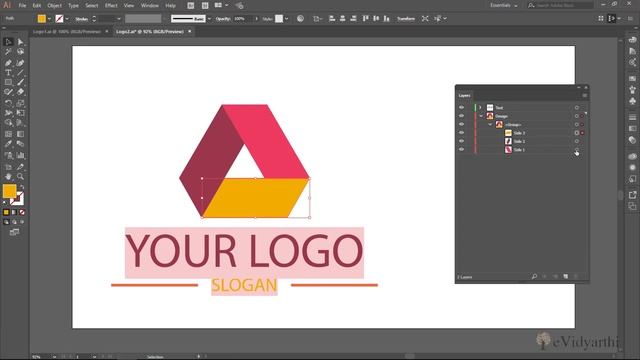Image resolution: width=640 pixels, height=360 pixels.
Task: Select the Selection tool
Action: pyautogui.click(x=8, y=42)
